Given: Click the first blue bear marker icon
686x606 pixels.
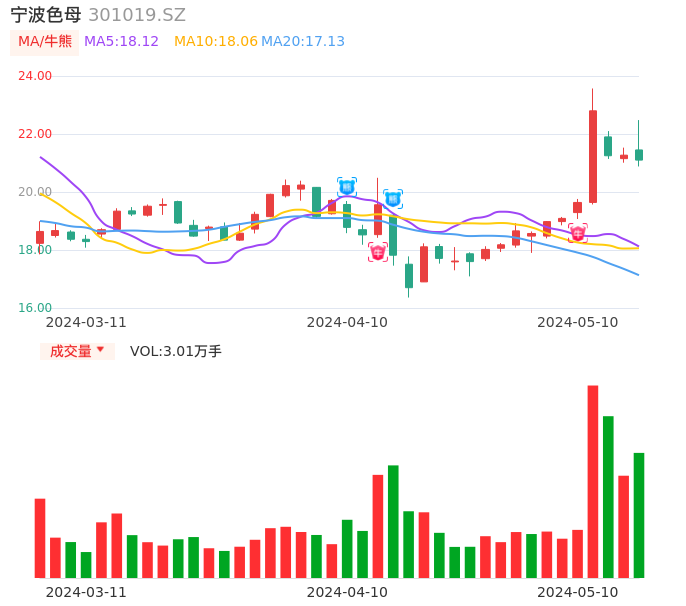Looking at the screenshot, I should pos(347,187).
